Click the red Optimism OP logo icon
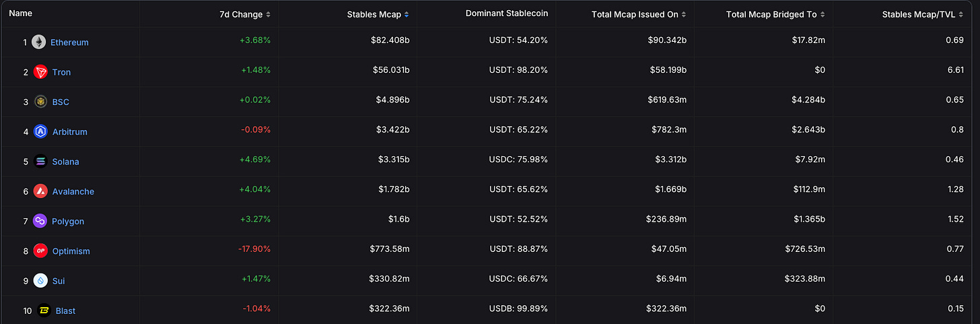This screenshot has width=980, height=324. pos(40,251)
